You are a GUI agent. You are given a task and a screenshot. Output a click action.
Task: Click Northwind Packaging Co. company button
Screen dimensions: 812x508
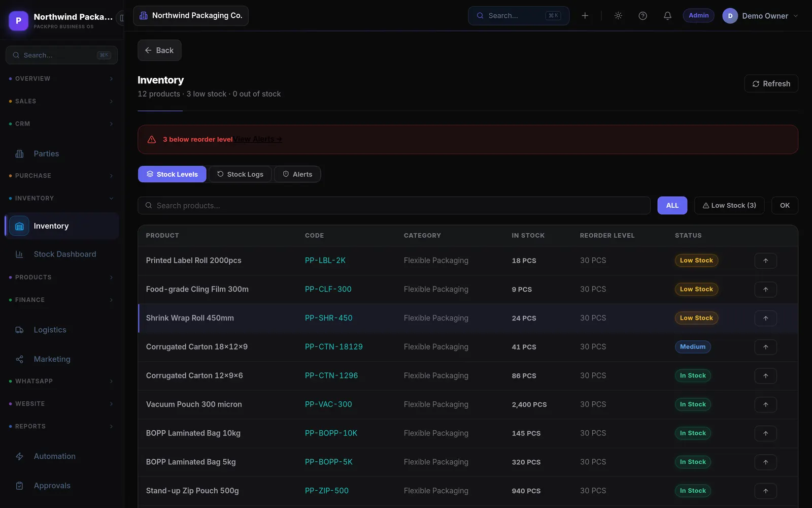click(191, 16)
